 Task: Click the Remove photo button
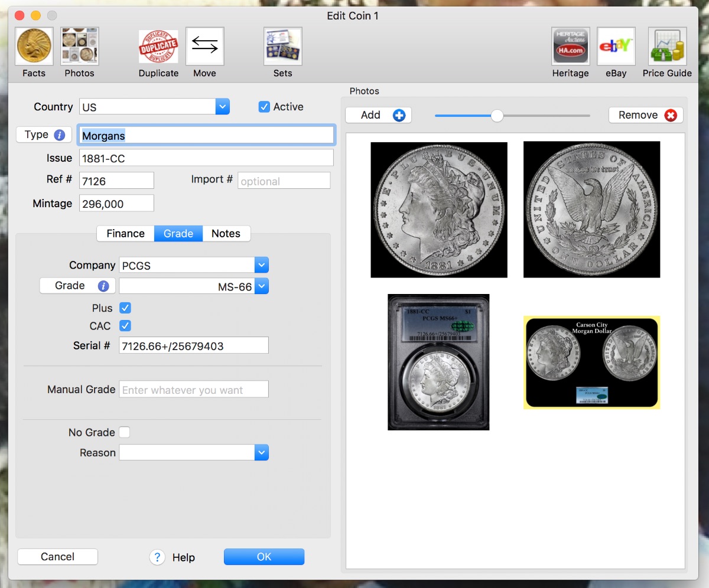pyautogui.click(x=646, y=115)
